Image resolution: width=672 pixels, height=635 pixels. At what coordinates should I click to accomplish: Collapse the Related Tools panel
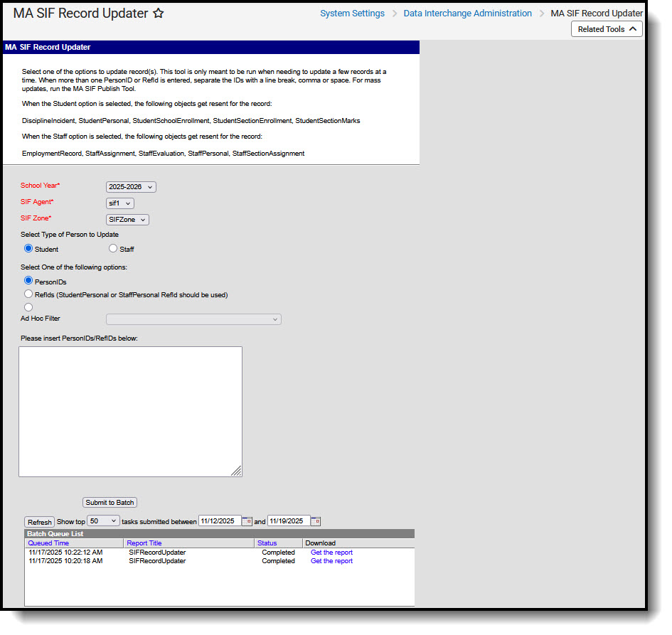point(607,28)
